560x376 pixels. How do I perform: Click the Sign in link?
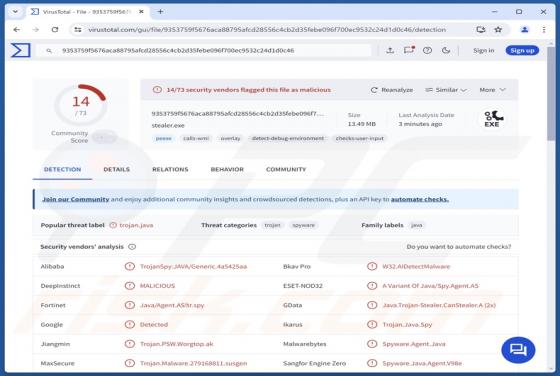pyautogui.click(x=484, y=50)
